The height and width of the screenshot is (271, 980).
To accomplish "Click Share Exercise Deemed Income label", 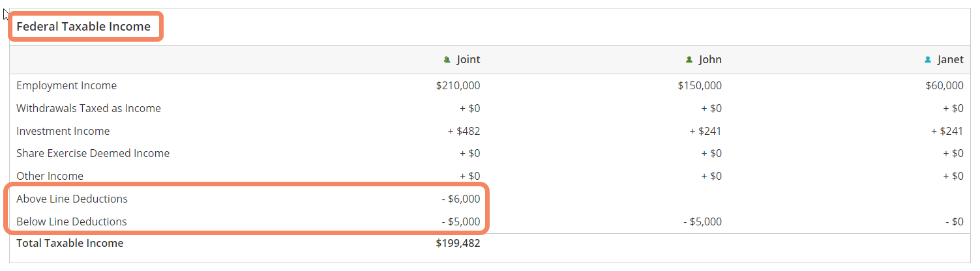I will (x=93, y=153).
